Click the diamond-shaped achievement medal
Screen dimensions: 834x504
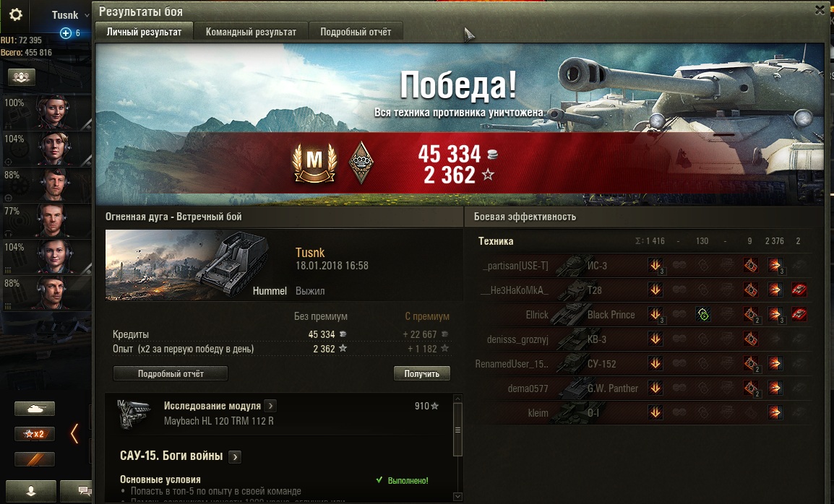[x=361, y=162]
